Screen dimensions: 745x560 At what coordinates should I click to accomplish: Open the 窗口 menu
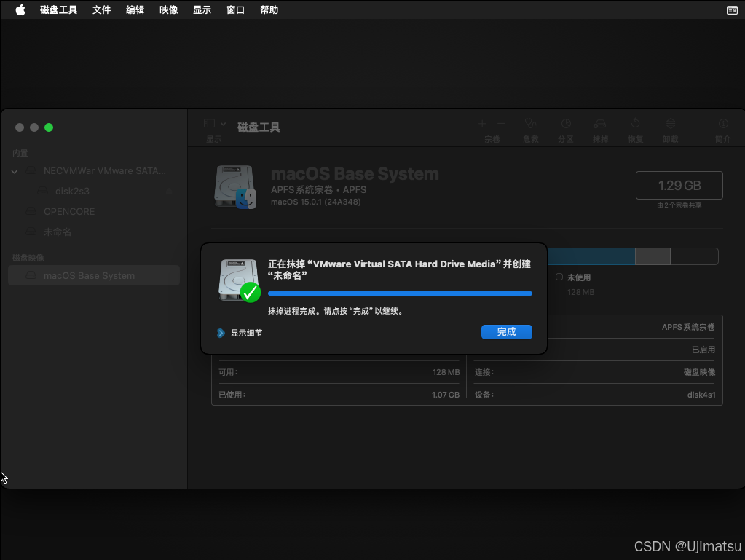click(236, 9)
